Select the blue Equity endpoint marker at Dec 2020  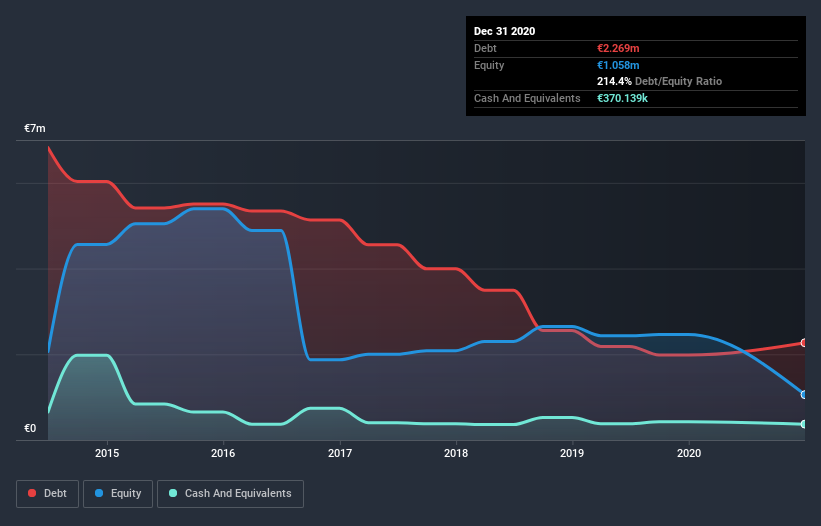pyautogui.click(x=803, y=395)
